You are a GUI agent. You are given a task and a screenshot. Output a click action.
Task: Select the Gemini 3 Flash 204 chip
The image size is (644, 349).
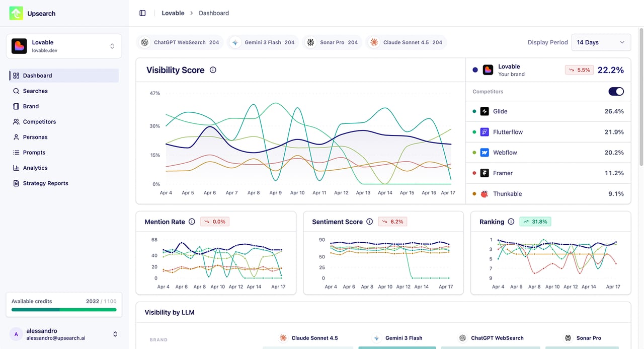[263, 42]
